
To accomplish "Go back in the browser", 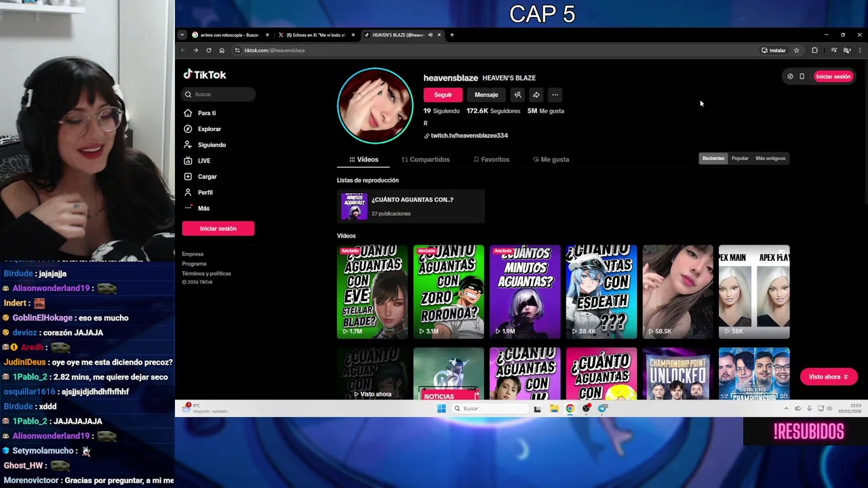I will 182,50.
